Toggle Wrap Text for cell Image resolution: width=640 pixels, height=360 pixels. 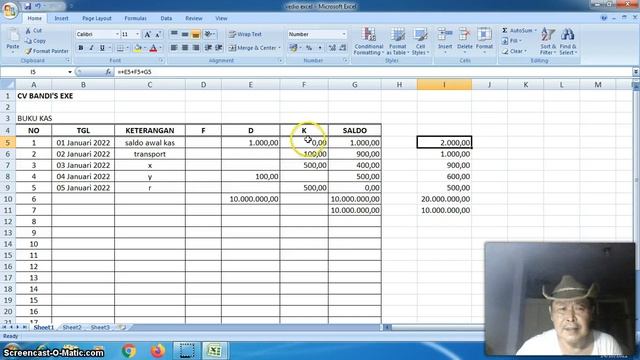[245, 34]
